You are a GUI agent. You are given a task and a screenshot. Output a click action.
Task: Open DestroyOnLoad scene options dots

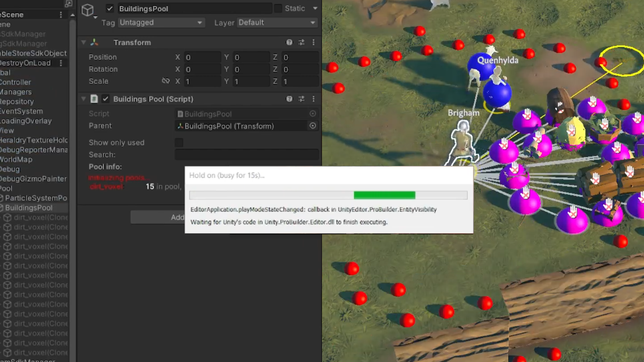[61, 63]
